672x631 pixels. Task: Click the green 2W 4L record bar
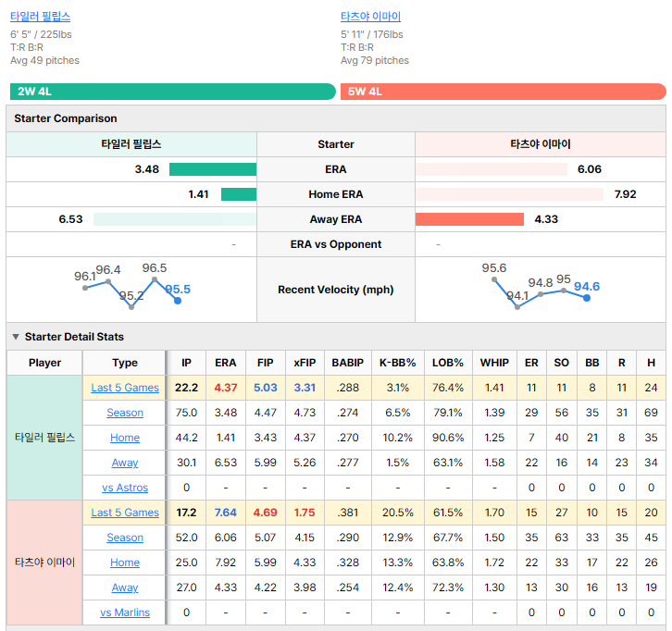tap(173, 92)
